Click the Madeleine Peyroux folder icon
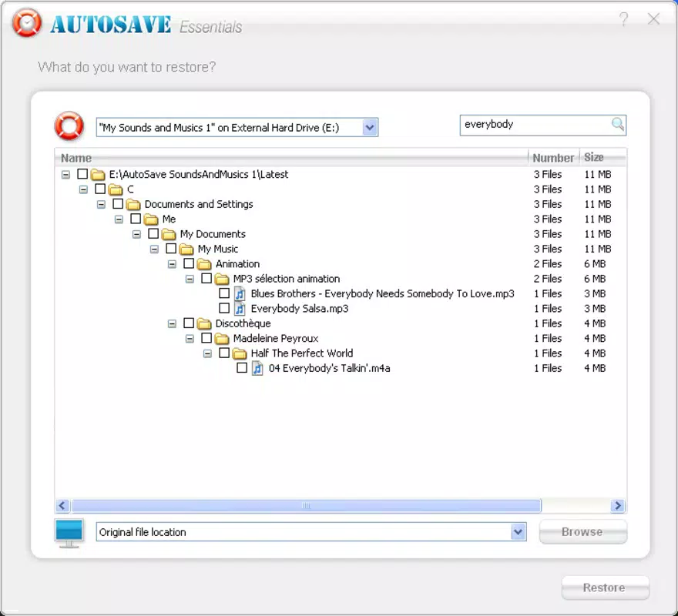Viewport: 678px width, 616px height. pos(222,339)
